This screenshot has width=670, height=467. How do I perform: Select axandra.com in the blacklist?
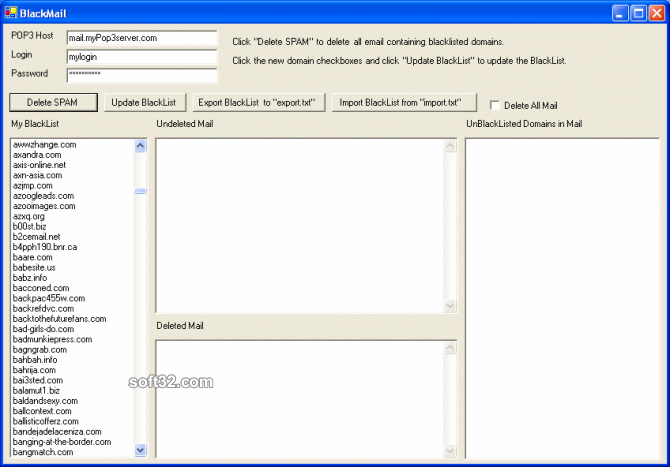[x=37, y=155]
